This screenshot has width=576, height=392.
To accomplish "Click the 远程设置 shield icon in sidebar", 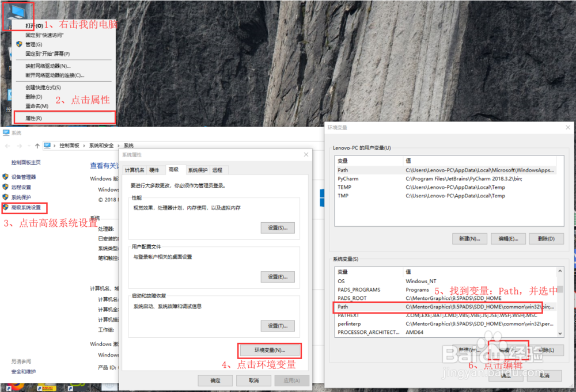I will pos(6,187).
